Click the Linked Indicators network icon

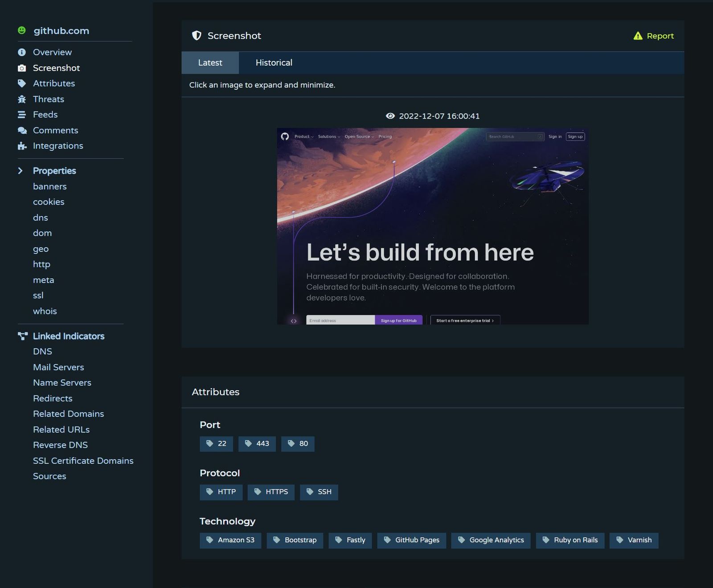[x=22, y=336]
